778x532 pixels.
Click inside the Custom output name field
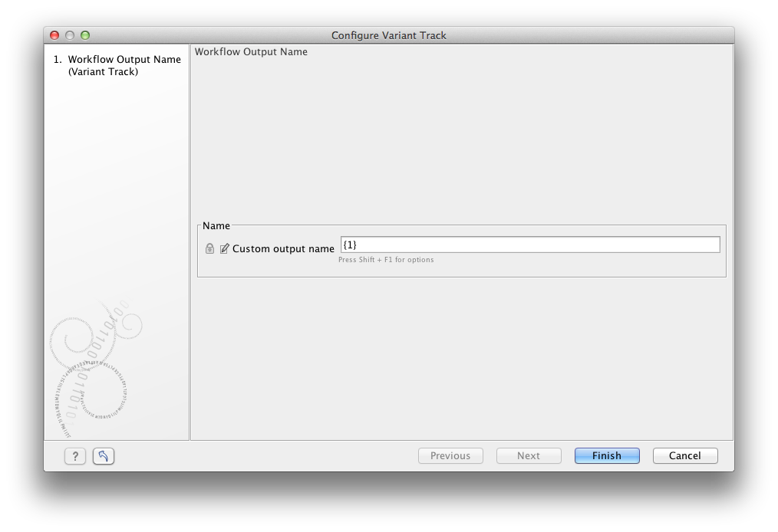coord(529,244)
